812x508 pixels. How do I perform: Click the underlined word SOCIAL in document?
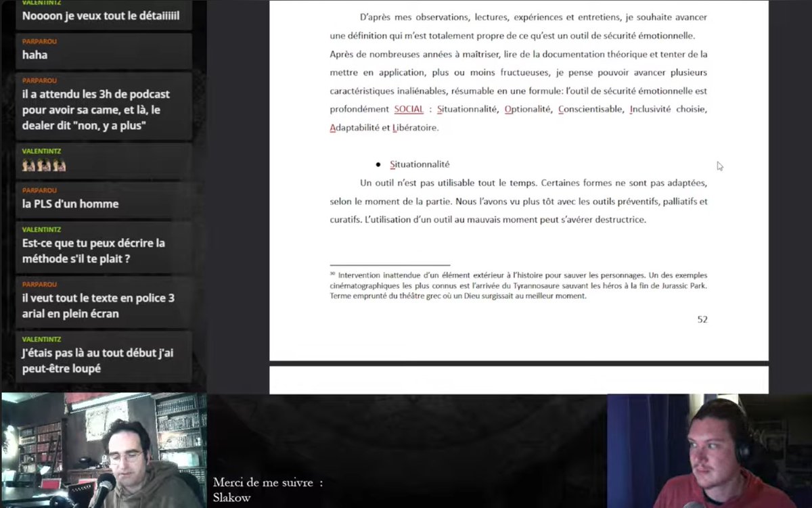click(x=409, y=109)
